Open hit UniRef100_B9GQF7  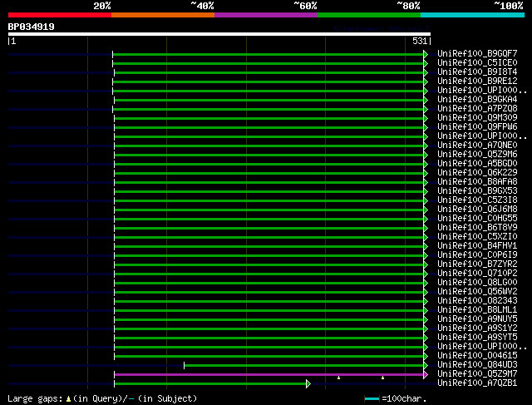click(x=477, y=53)
